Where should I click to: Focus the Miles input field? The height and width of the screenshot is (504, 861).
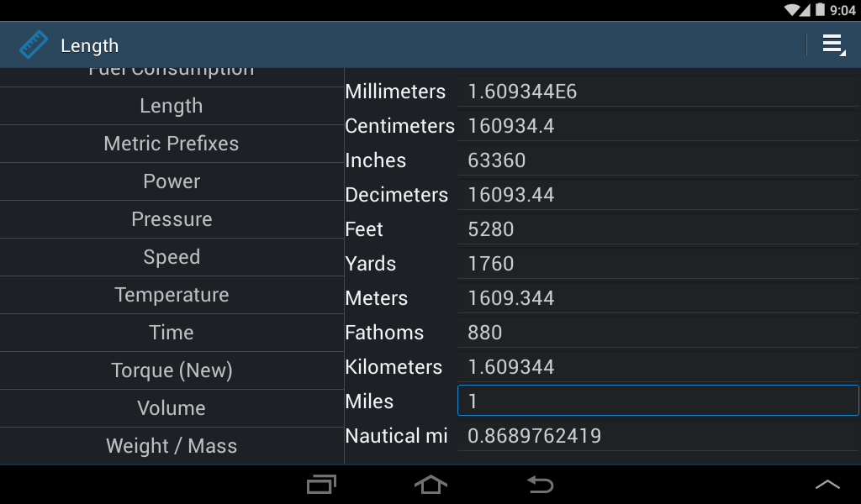[658, 401]
